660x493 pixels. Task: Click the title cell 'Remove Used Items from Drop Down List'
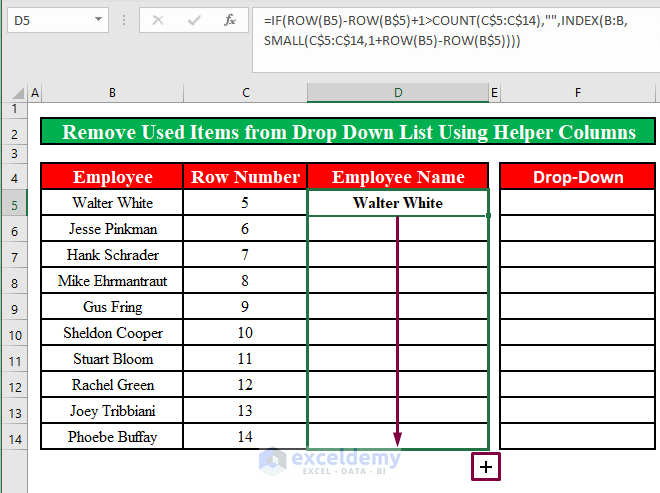tap(348, 132)
